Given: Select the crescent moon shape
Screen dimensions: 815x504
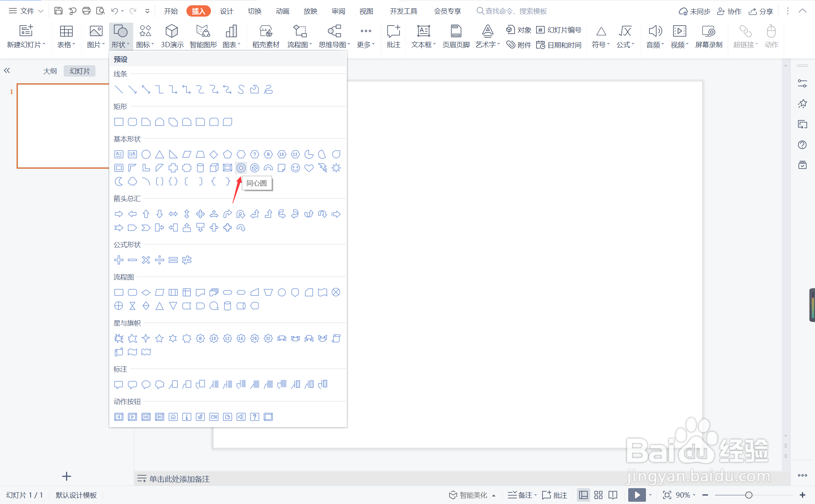Looking at the screenshot, I should pos(119,181).
